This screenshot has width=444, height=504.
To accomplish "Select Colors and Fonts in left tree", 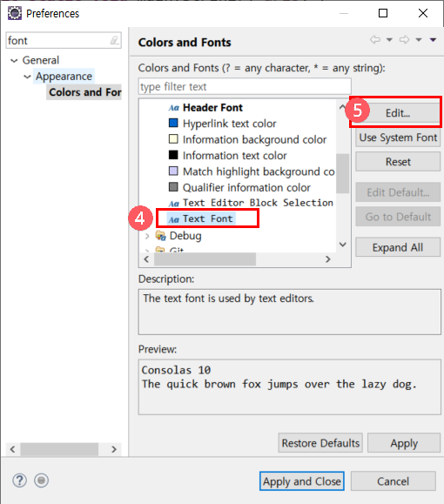I will 84,92.
